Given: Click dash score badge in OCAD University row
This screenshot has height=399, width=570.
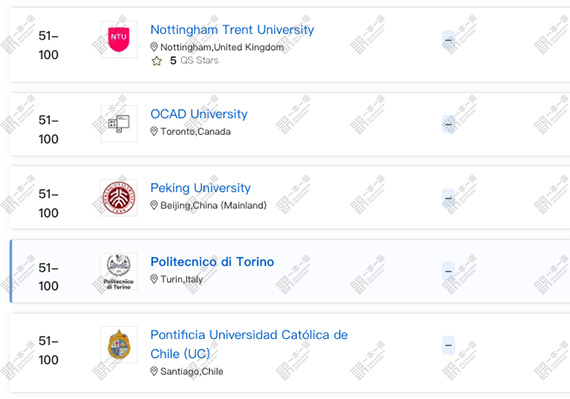Looking at the screenshot, I should [x=449, y=124].
